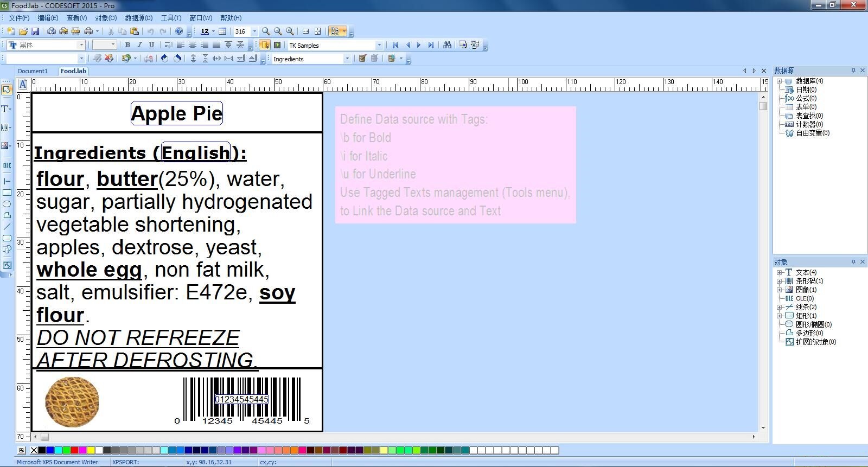Click the blue Help question mark icon
This screenshot has width=868, height=467.
click(x=179, y=31)
